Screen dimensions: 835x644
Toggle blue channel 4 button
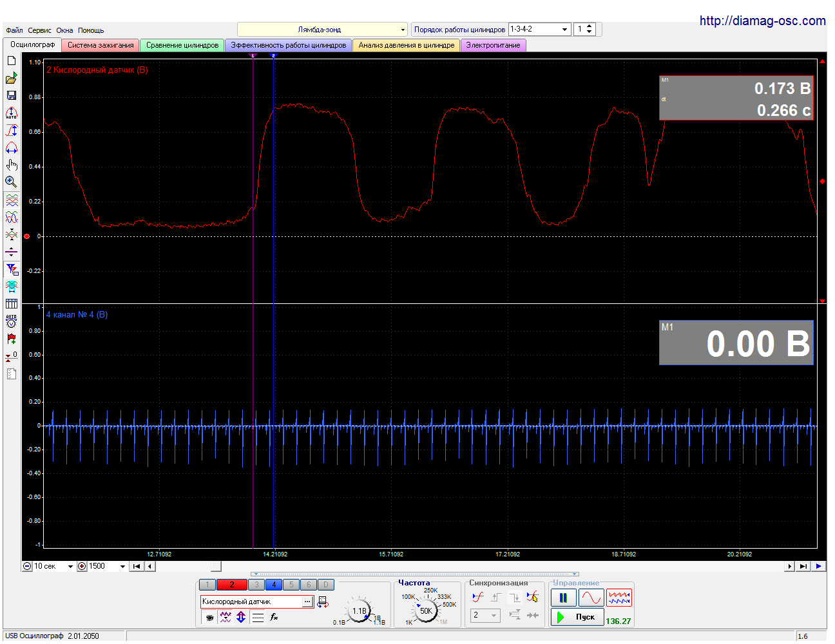pos(274,585)
